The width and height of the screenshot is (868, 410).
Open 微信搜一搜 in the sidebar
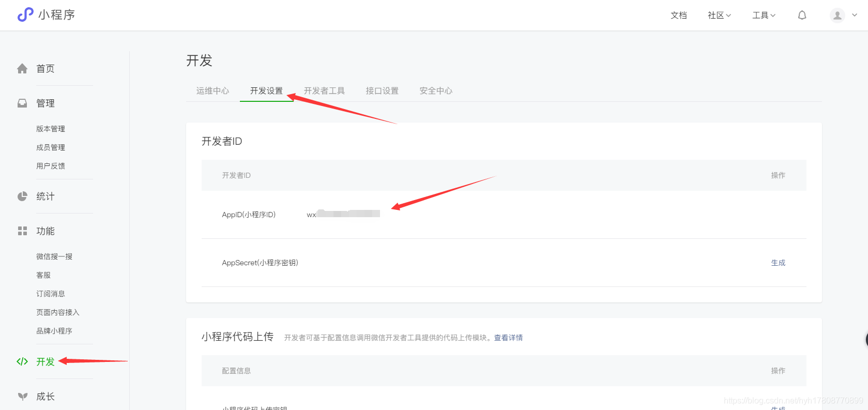pos(54,256)
